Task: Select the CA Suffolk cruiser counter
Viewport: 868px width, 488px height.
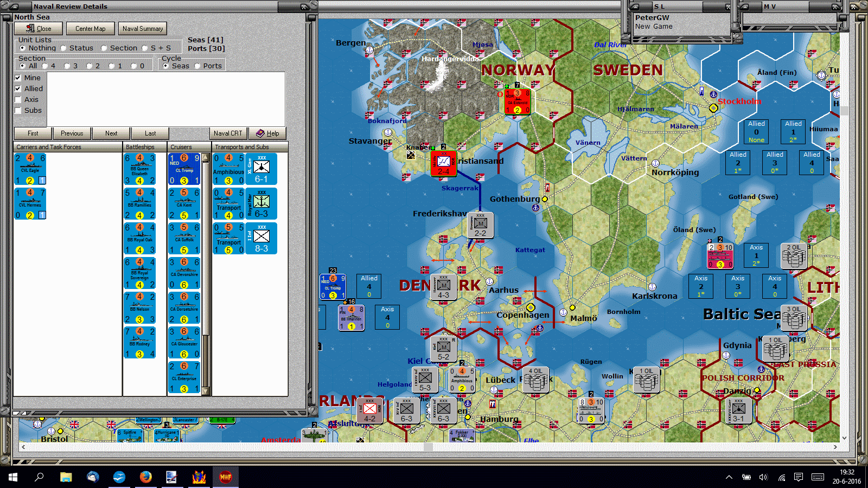Action: click(184, 239)
